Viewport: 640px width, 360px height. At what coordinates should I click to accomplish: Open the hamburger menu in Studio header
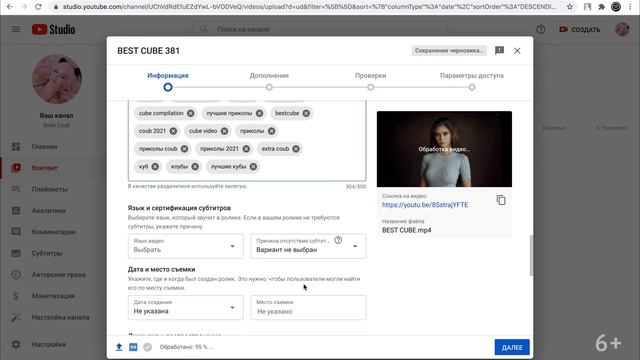(16, 29)
